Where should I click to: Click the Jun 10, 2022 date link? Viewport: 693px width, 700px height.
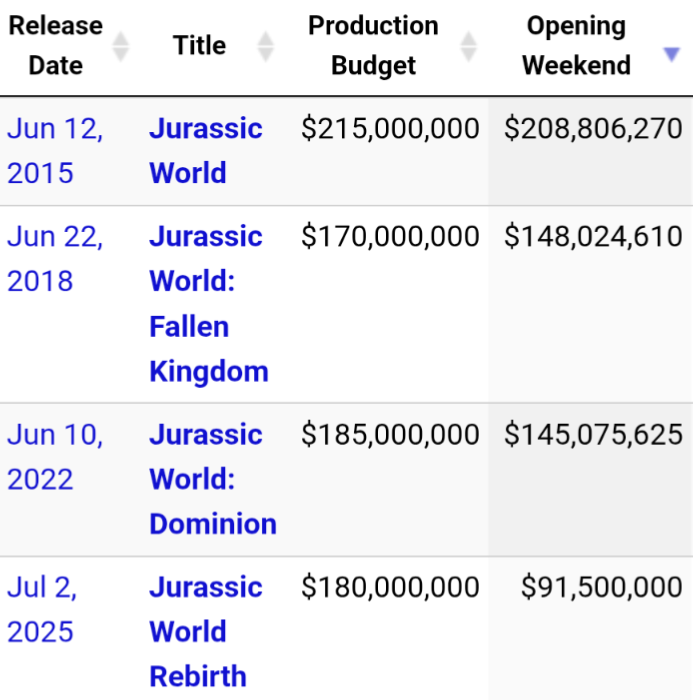[x=55, y=457]
